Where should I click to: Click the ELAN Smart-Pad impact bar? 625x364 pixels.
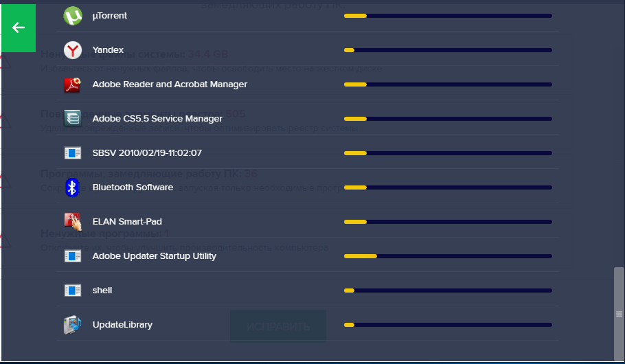(448, 222)
